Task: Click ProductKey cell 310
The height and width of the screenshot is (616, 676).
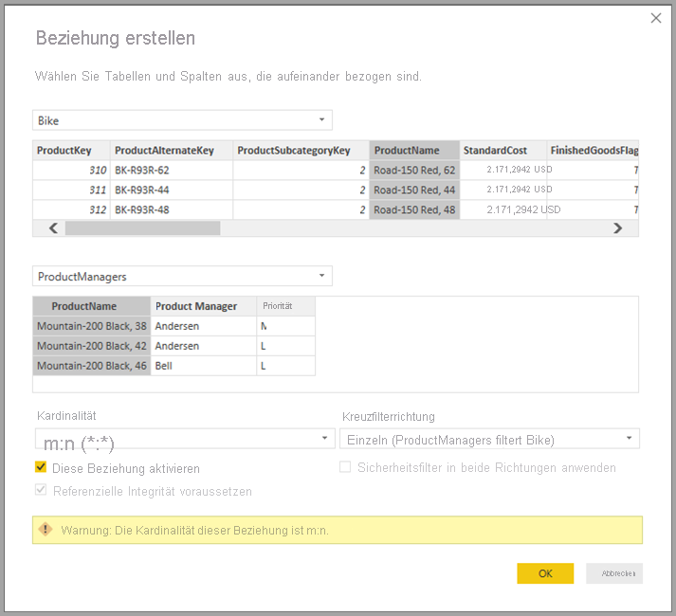Action: tap(71, 171)
